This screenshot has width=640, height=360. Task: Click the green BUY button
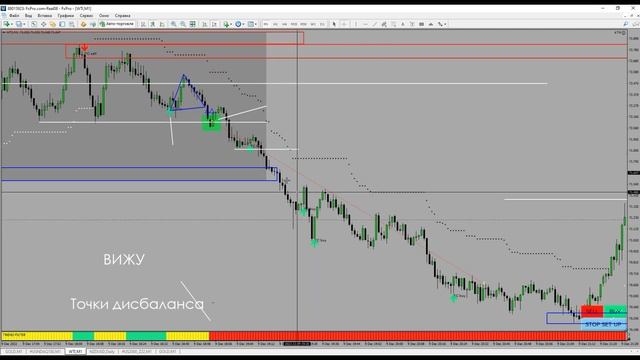tap(615, 311)
